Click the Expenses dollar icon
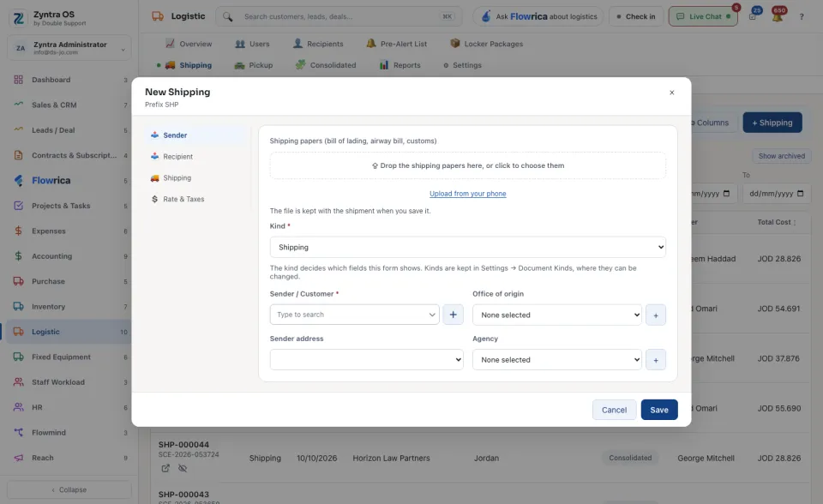 point(18,231)
